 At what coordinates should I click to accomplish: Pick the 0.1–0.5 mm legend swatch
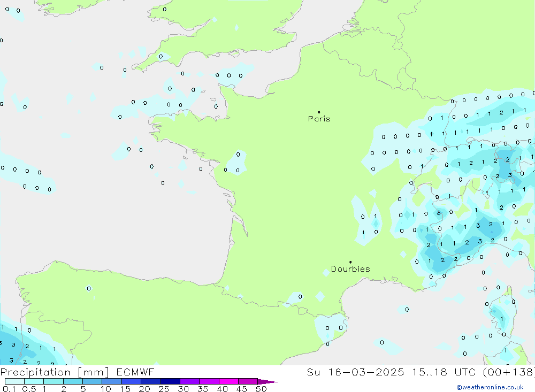click(14, 381)
